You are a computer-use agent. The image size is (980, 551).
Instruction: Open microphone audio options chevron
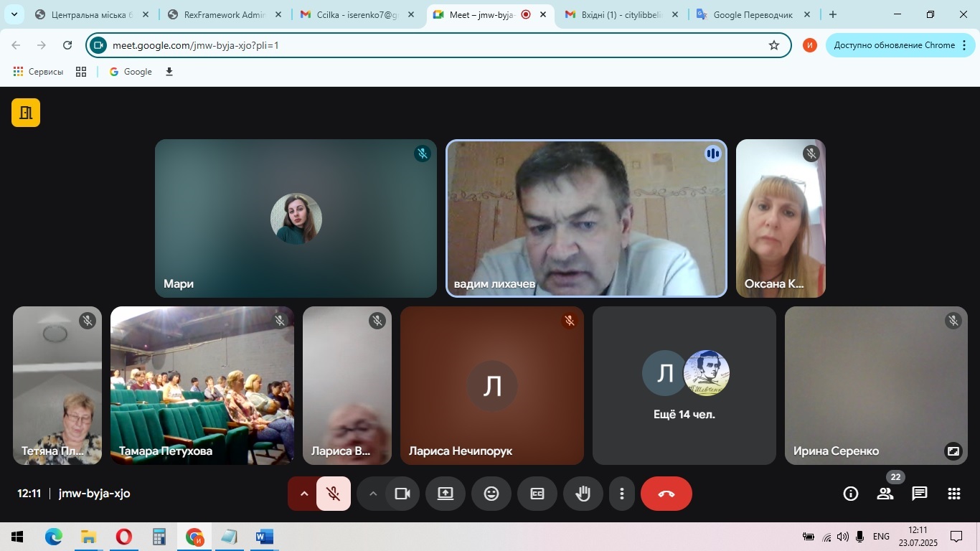(303, 494)
